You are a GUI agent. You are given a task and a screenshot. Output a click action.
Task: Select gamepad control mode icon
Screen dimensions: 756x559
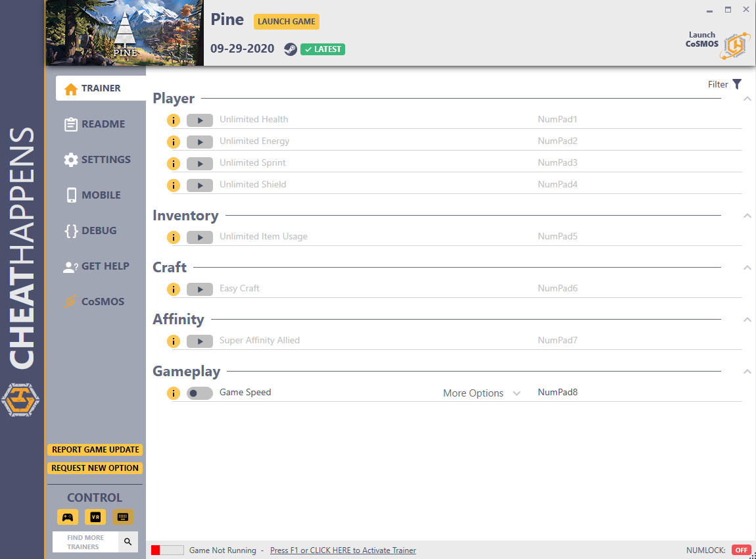point(68,517)
